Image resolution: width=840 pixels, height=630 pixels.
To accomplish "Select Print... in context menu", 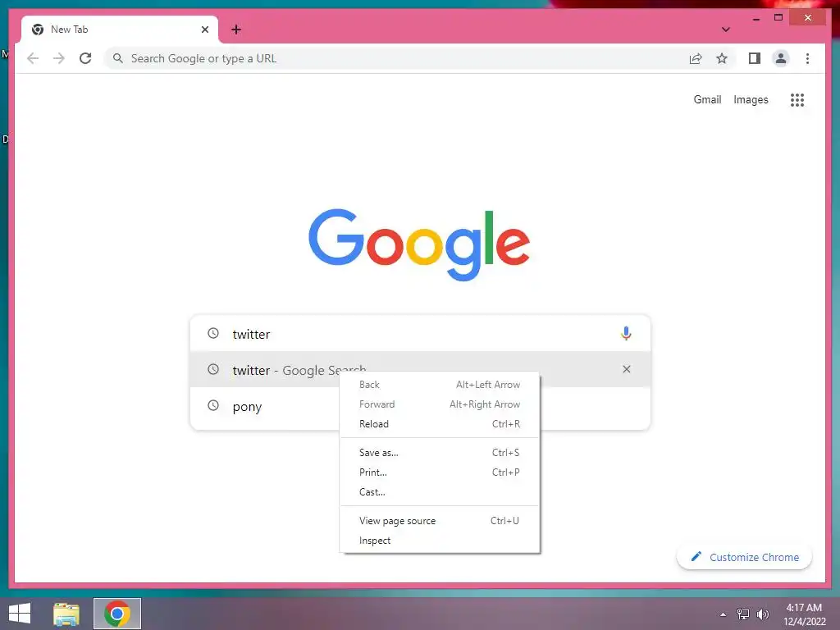I will point(440,472).
